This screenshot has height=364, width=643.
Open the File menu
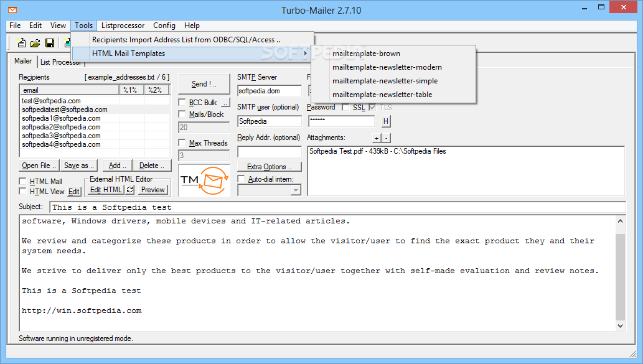click(15, 26)
